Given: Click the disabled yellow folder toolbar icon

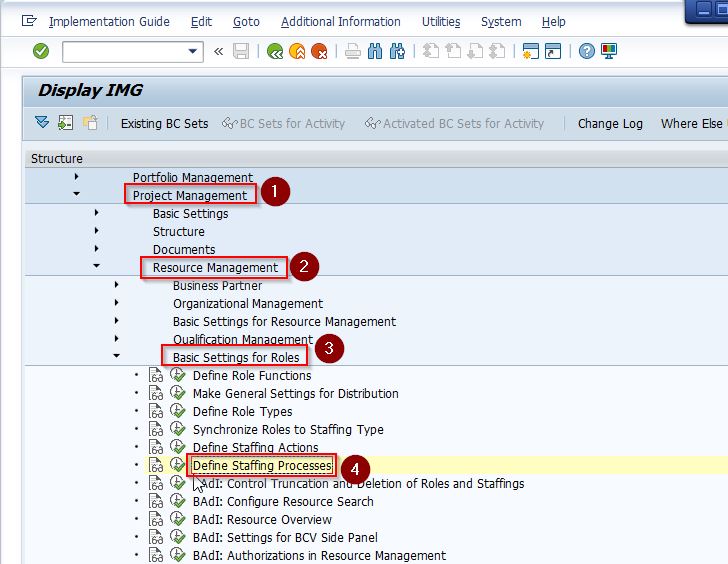Looking at the screenshot, I should [x=90, y=123].
